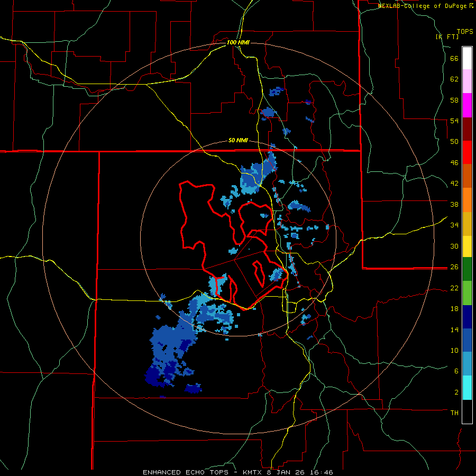The width and height of the screenshot is (476, 476).
Task: Click the legend value 38
Action: coord(454,204)
